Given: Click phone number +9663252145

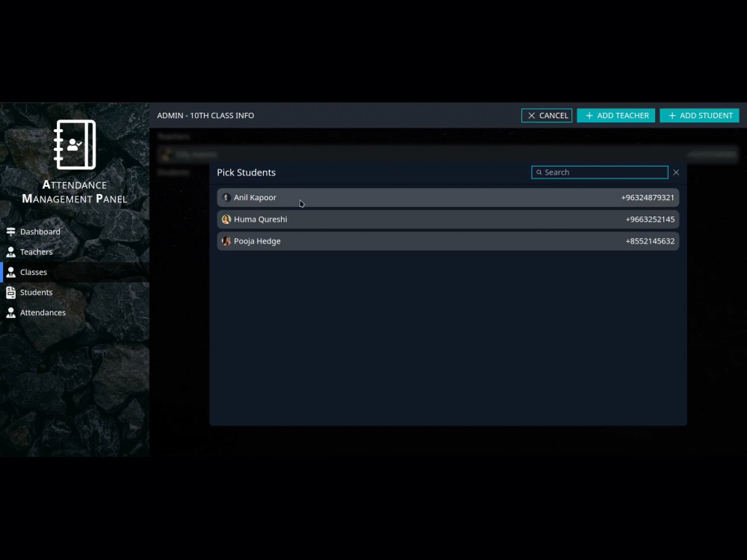Looking at the screenshot, I should pos(650,220).
